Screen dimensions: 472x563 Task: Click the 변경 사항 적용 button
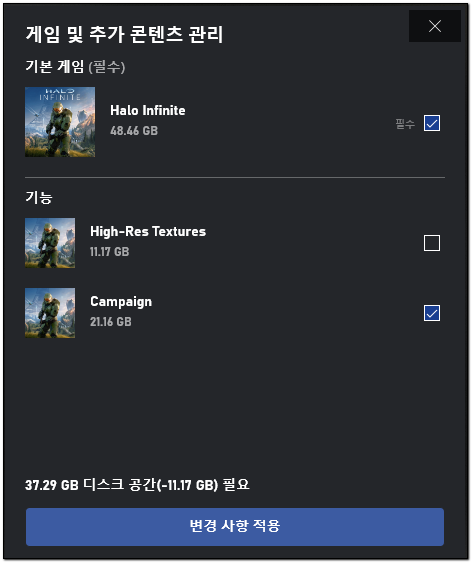235,527
